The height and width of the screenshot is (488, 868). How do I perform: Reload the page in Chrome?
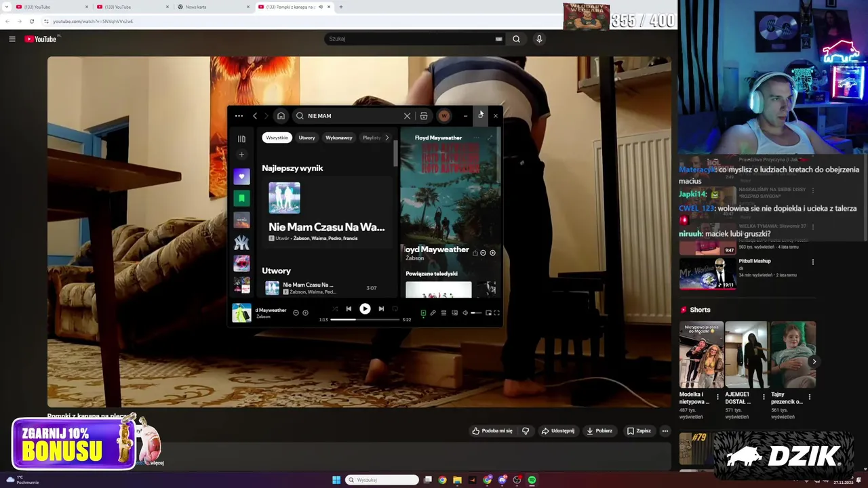(x=31, y=21)
